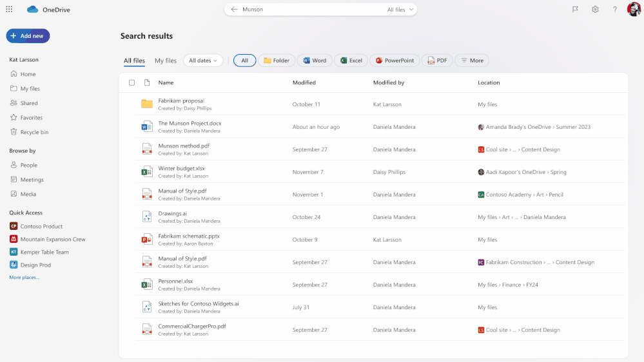This screenshot has width=644, height=362.
Task: Open Favorites from the sidebar
Action: pos(31,118)
